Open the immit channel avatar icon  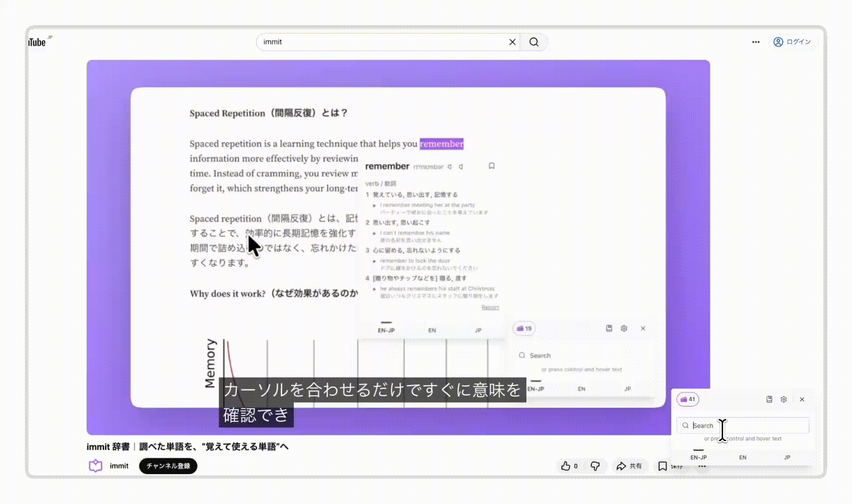point(95,466)
